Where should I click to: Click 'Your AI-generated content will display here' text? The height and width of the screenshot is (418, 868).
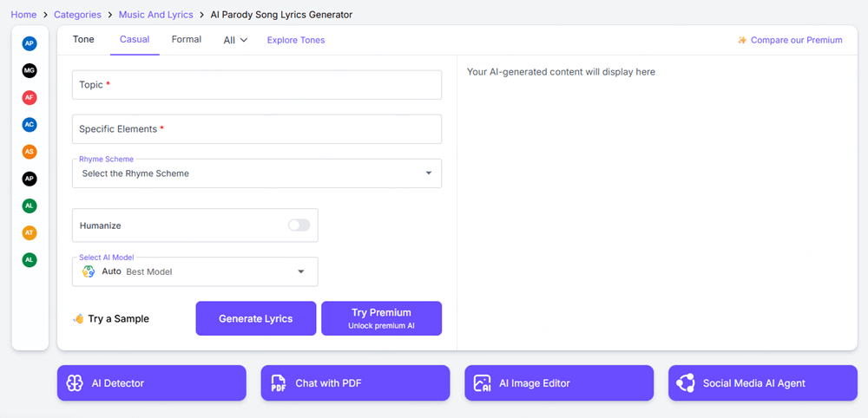point(562,72)
